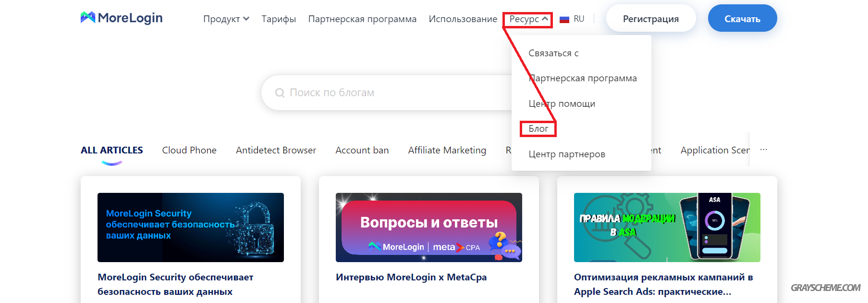Open the Account ban category tab

[x=362, y=150]
